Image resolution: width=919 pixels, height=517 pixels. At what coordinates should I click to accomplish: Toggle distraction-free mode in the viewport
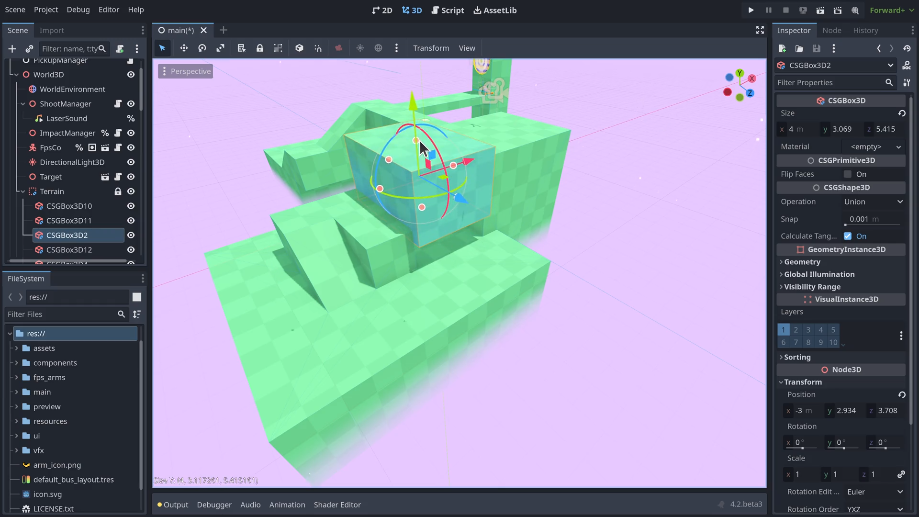tap(760, 30)
